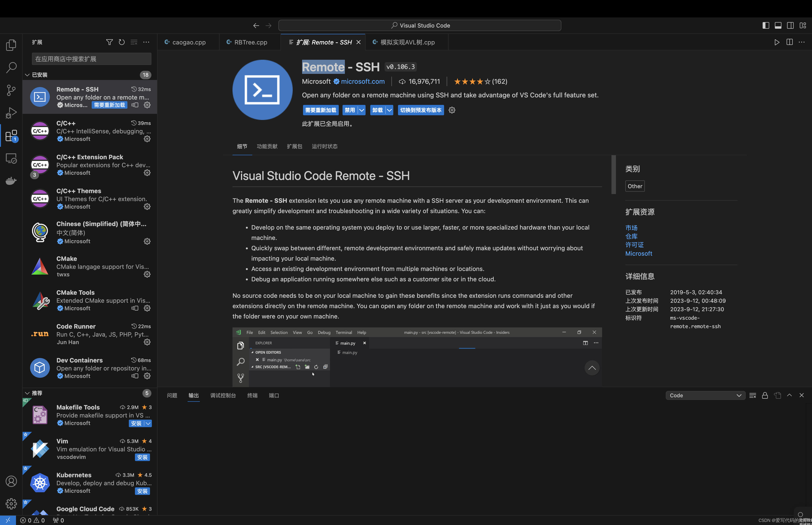812x525 pixels.
Task: Open Makefile Tools install dropdown arrow
Action: tap(148, 423)
